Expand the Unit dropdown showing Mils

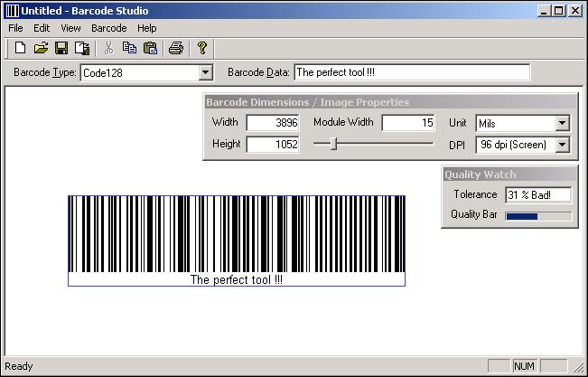(563, 123)
